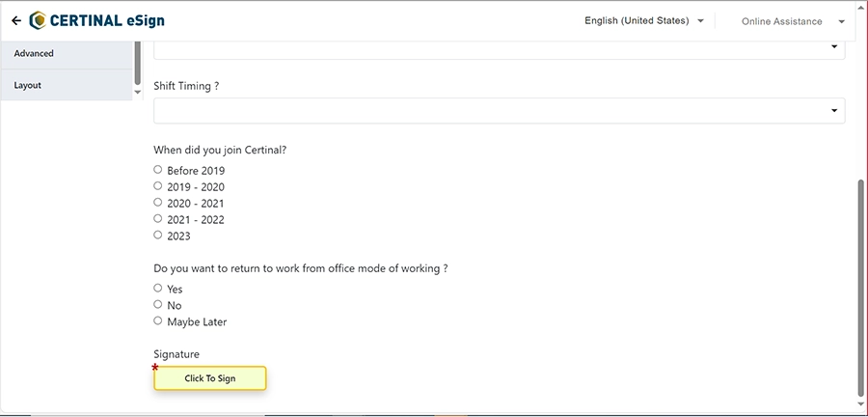Open the English (United States) language dropdown
868x417 pixels.
pos(644,21)
